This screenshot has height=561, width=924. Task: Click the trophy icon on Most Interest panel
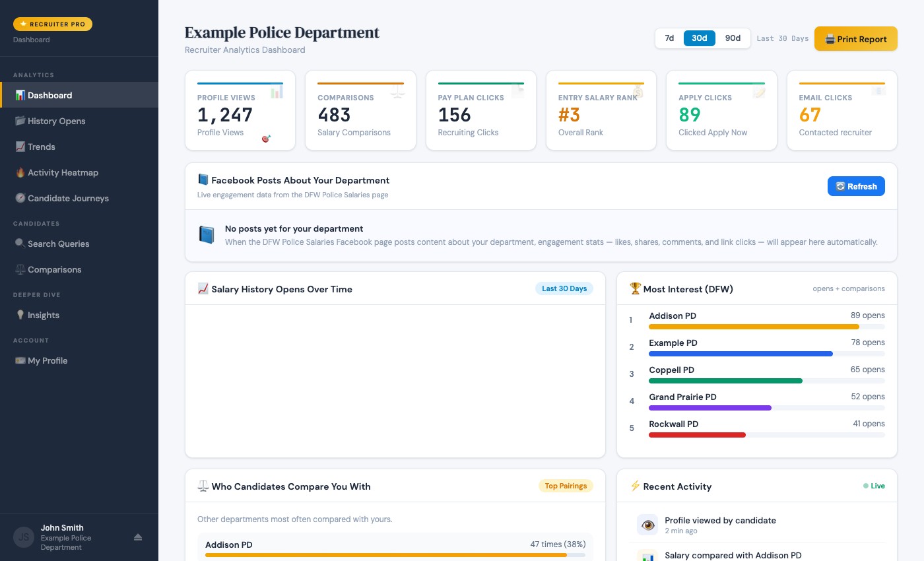tap(635, 288)
